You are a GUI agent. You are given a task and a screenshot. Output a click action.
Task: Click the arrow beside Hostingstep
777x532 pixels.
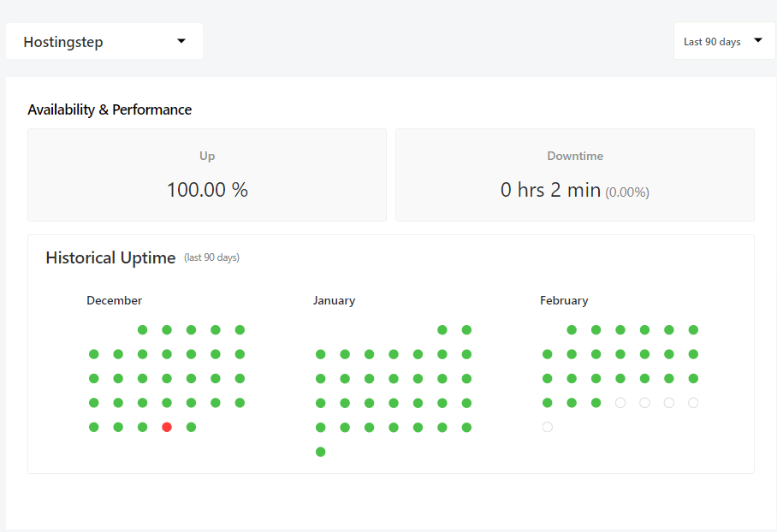pos(181,41)
